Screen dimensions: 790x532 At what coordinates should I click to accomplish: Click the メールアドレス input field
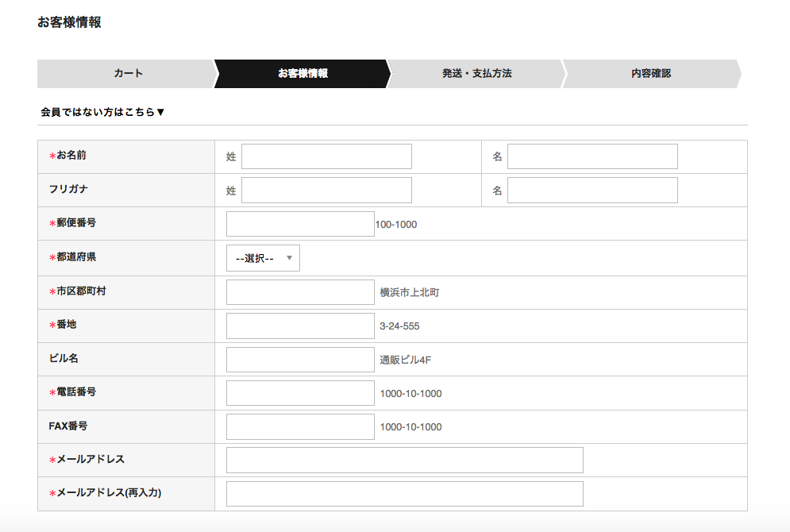[405, 460]
